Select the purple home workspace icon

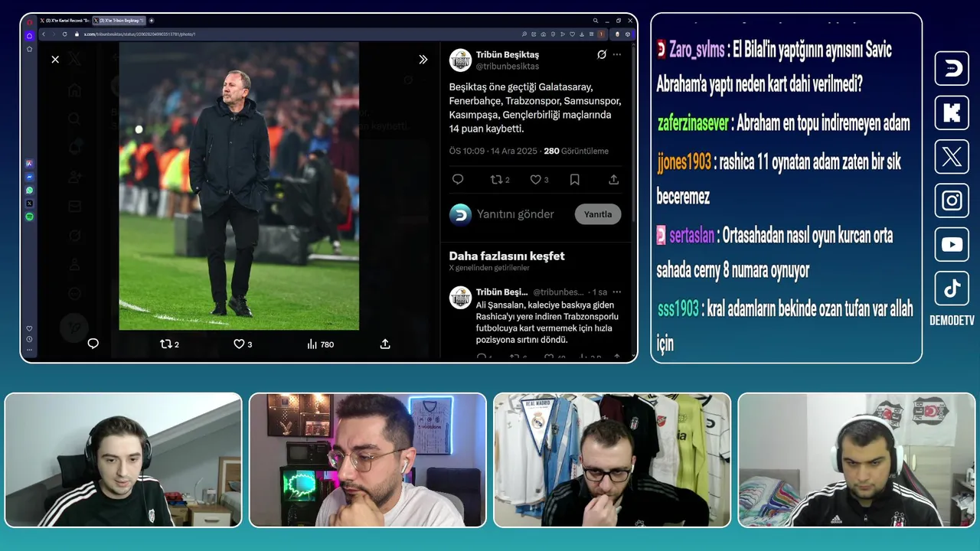(x=29, y=35)
